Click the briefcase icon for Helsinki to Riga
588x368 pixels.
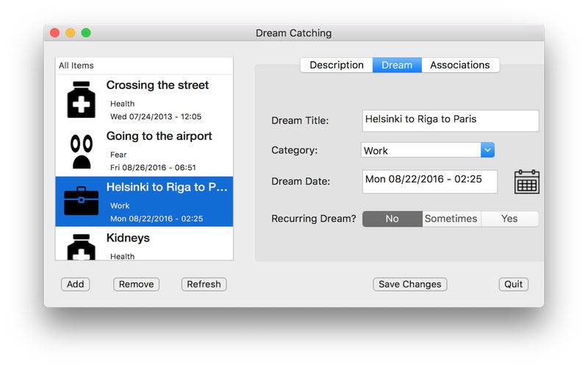click(x=81, y=201)
